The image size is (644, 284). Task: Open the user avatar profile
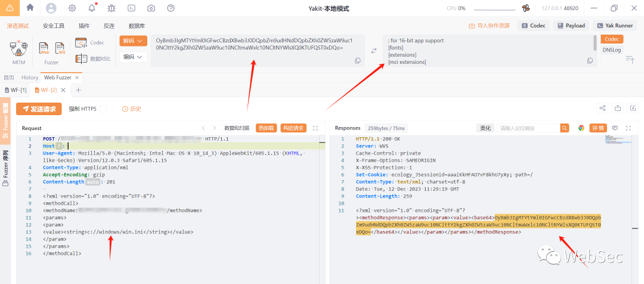click(51, 8)
